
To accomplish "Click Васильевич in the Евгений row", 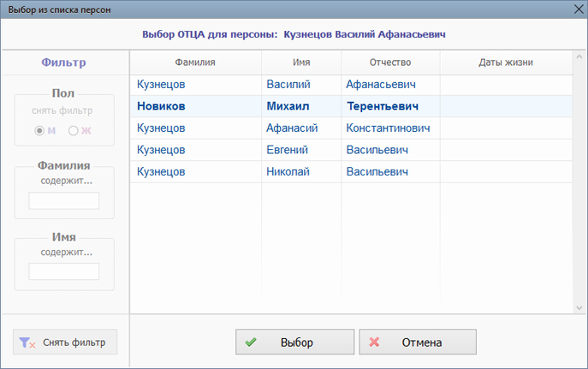I will [x=377, y=150].
